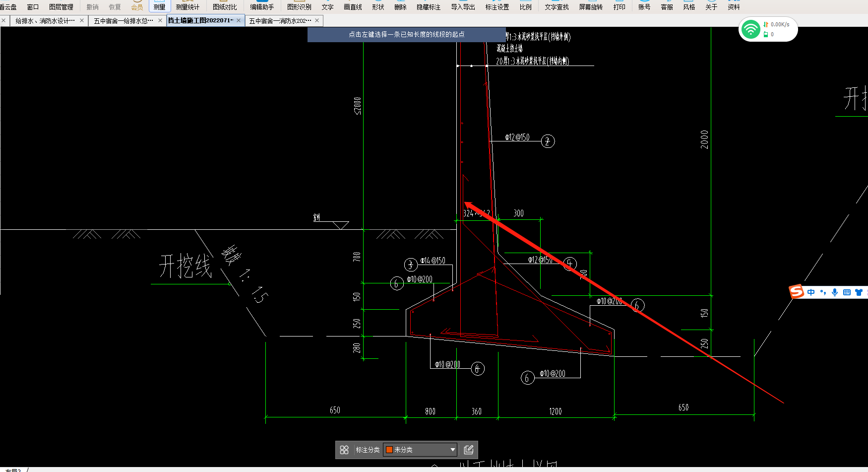The width and height of the screenshot is (868, 472).
Task: Open the 编辑助手 edit assistant
Action: 262,7
